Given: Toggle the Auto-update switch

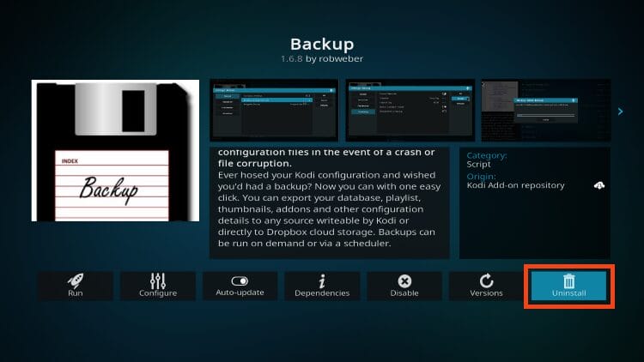Looking at the screenshot, I should click(x=240, y=281).
